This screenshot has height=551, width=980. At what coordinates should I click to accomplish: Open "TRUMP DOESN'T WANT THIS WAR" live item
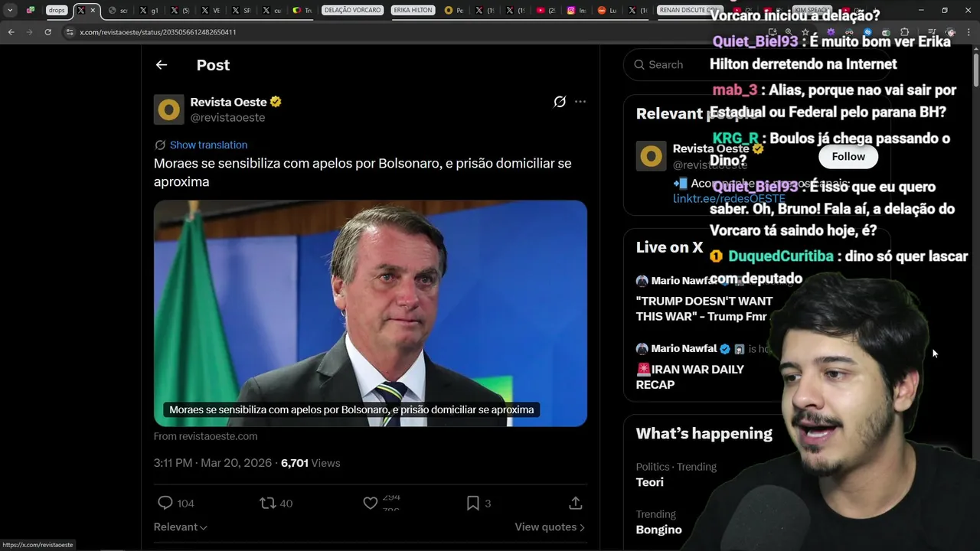(x=704, y=308)
